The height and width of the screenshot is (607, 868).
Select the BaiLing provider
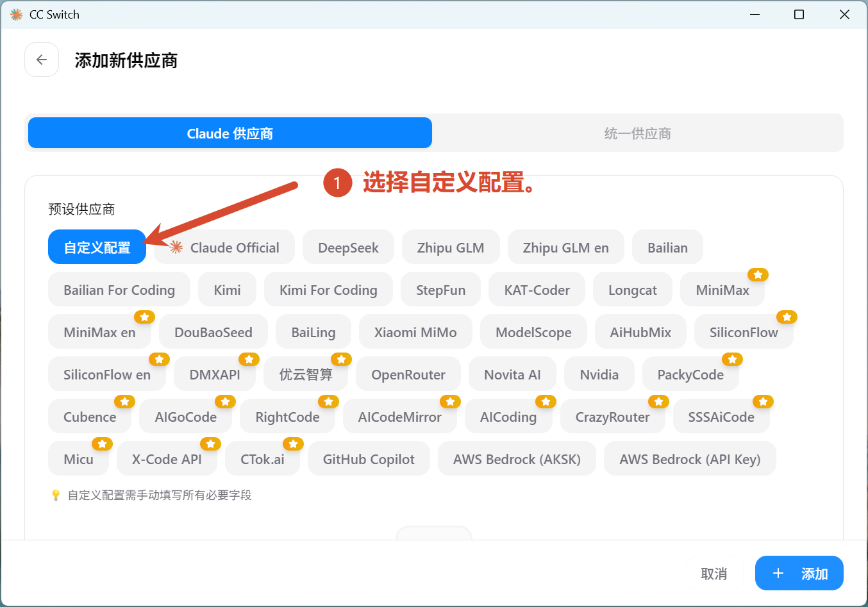coord(313,331)
